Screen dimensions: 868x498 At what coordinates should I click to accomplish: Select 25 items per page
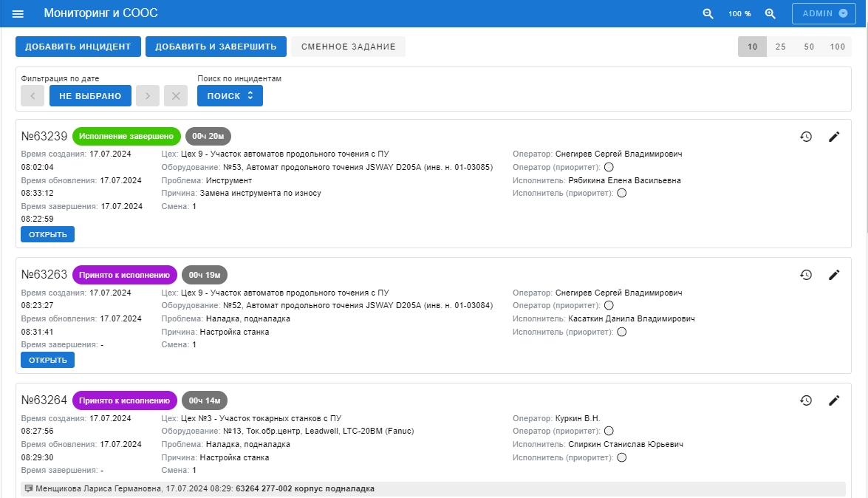point(781,47)
